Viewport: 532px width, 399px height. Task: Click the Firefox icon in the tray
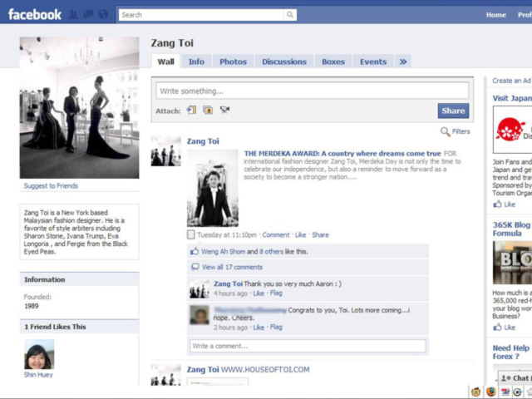tap(490, 392)
